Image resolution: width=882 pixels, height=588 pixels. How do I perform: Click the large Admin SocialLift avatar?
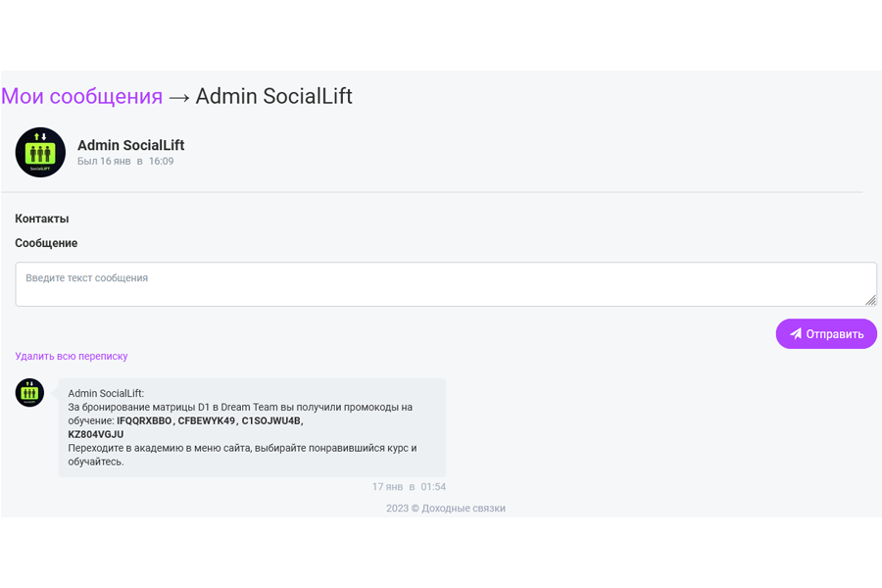[x=40, y=152]
